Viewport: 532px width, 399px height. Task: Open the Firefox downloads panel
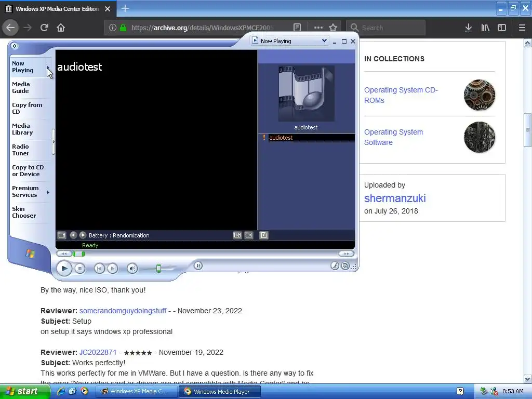[x=468, y=28]
